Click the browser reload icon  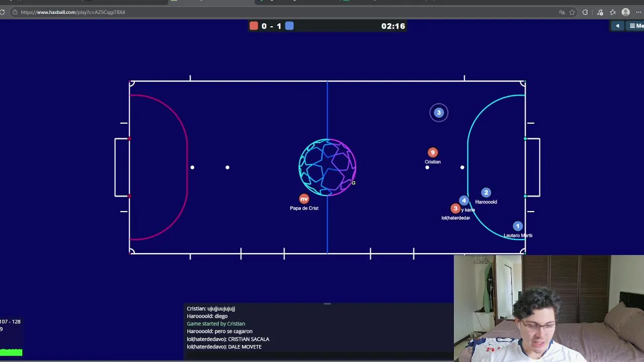tap(3, 12)
